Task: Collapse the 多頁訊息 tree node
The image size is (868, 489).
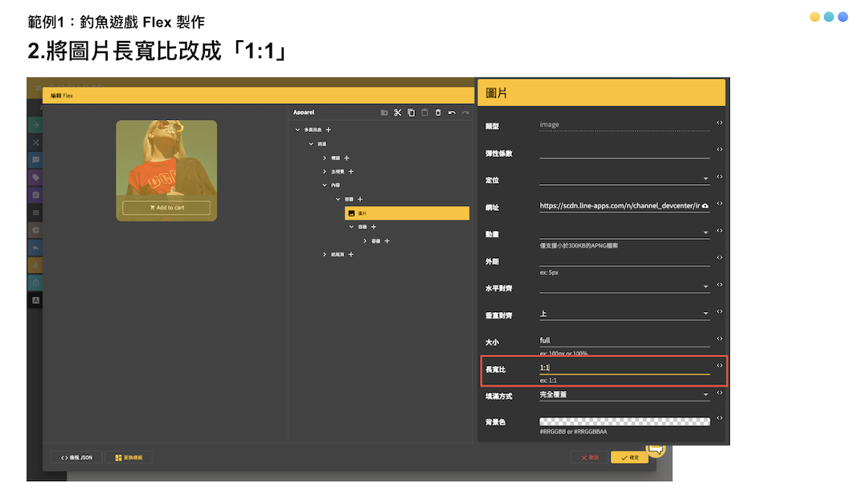Action: coord(298,129)
